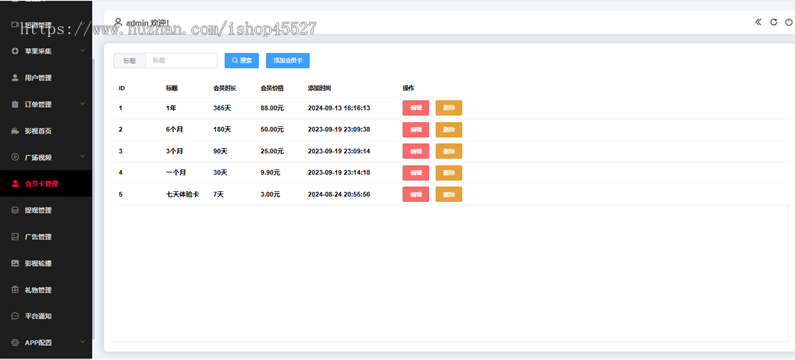Click the 6个月 title cell

pyautogui.click(x=174, y=129)
